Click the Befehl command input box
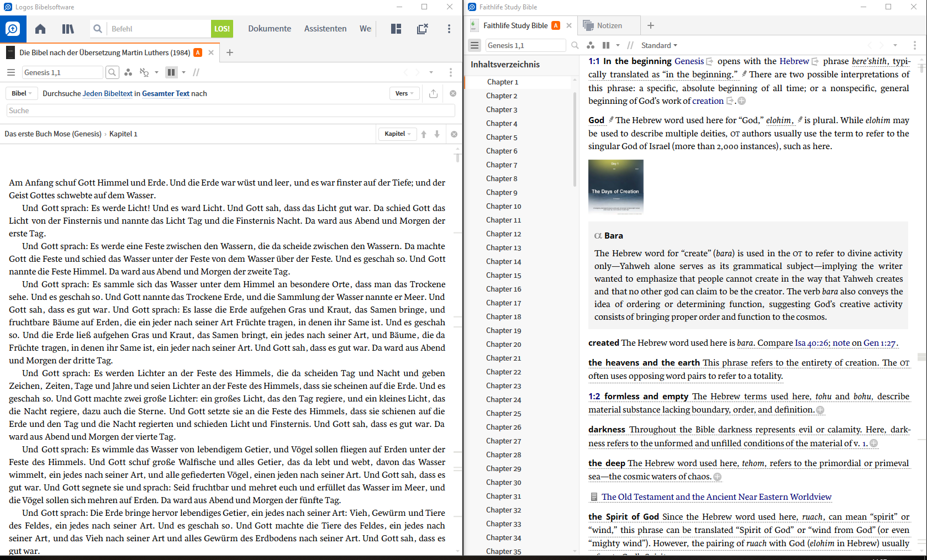Screen dimensions: 927x560 (x=158, y=29)
